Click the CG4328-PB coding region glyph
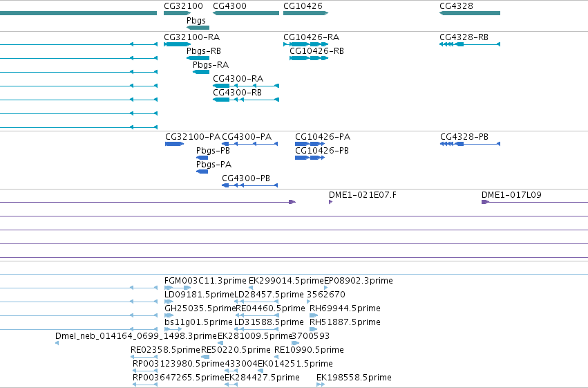Screen dimensions: 588x388 coord(470,144)
